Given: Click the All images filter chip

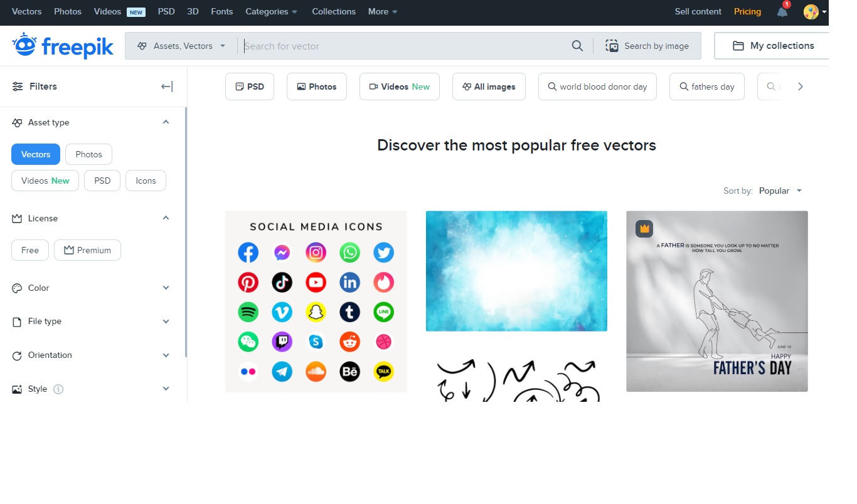Looking at the screenshot, I should pyautogui.click(x=489, y=87).
